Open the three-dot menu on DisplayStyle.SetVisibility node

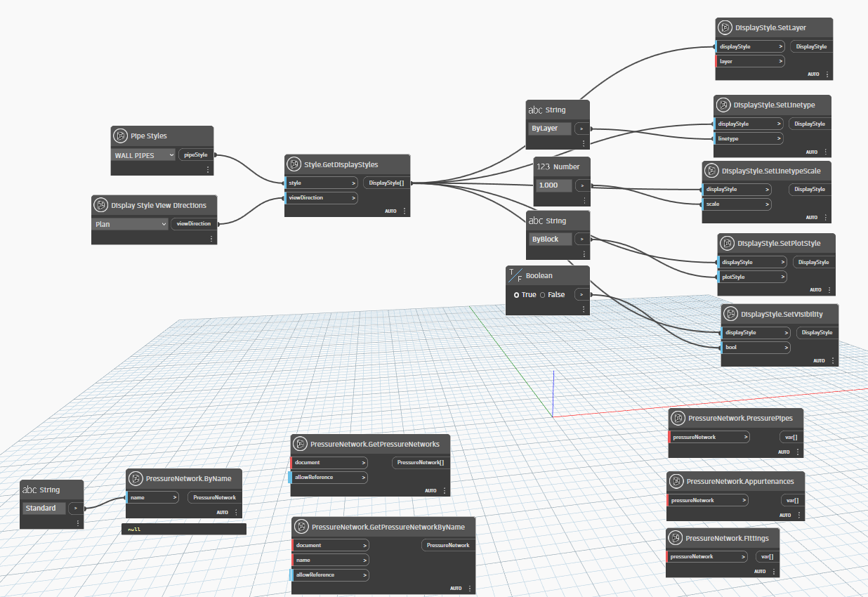tap(833, 360)
